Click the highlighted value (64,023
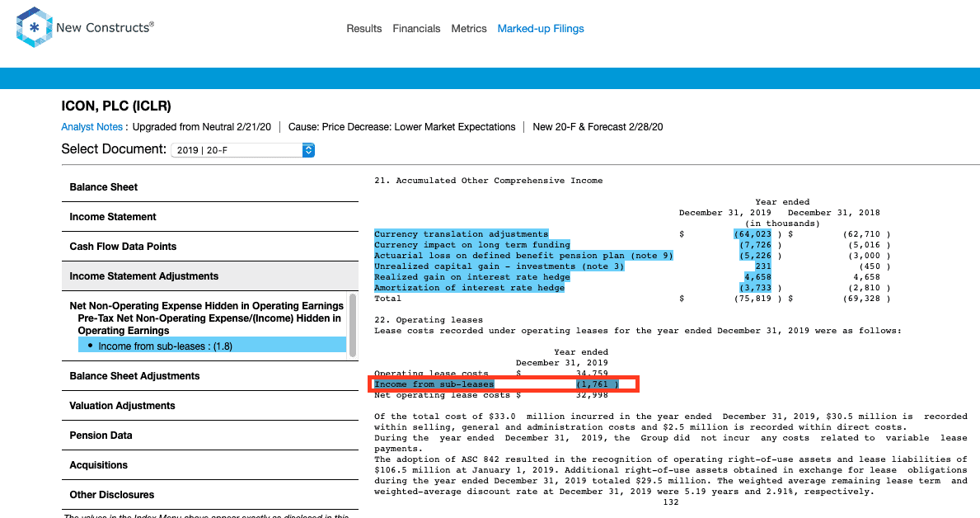 pyautogui.click(x=753, y=234)
